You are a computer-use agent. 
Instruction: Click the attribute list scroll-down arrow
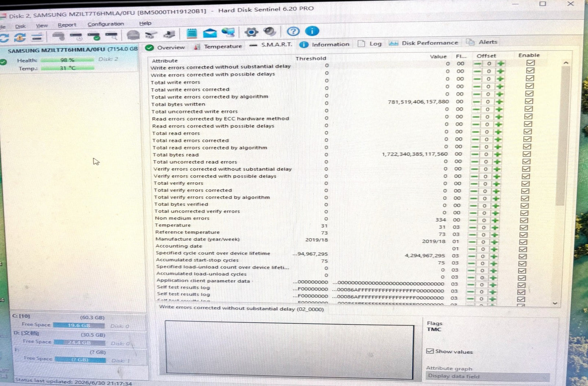pos(555,303)
